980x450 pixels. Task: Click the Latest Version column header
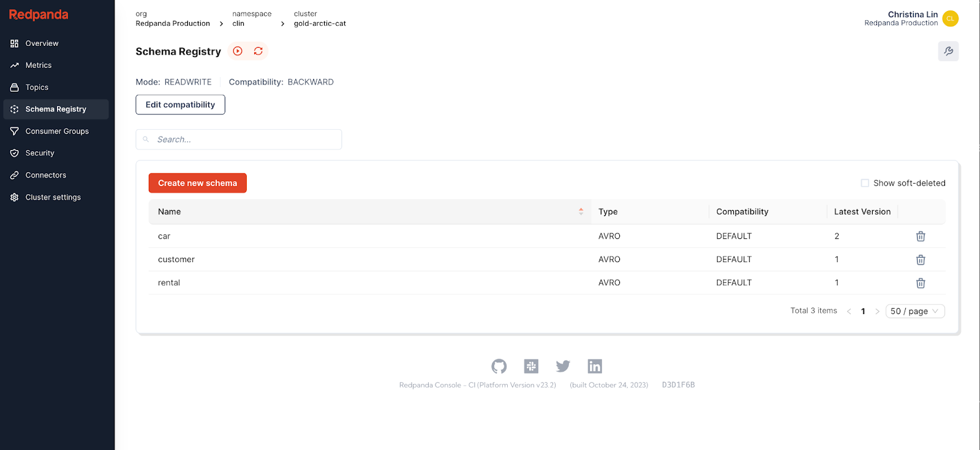click(862, 212)
